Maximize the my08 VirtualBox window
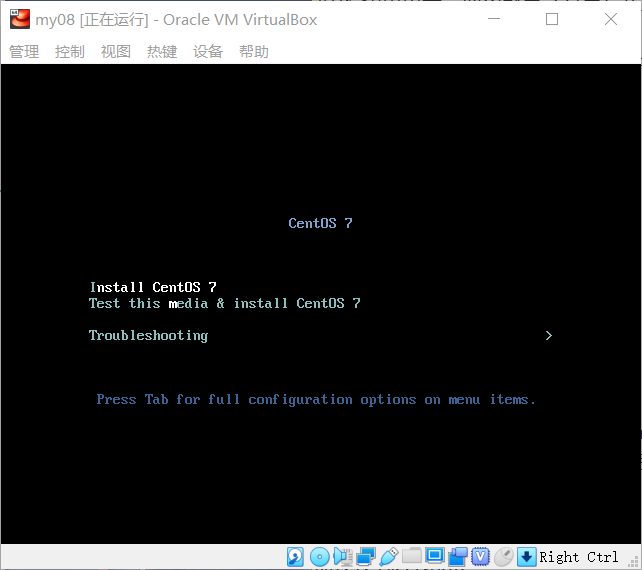642x570 pixels. tap(552, 19)
